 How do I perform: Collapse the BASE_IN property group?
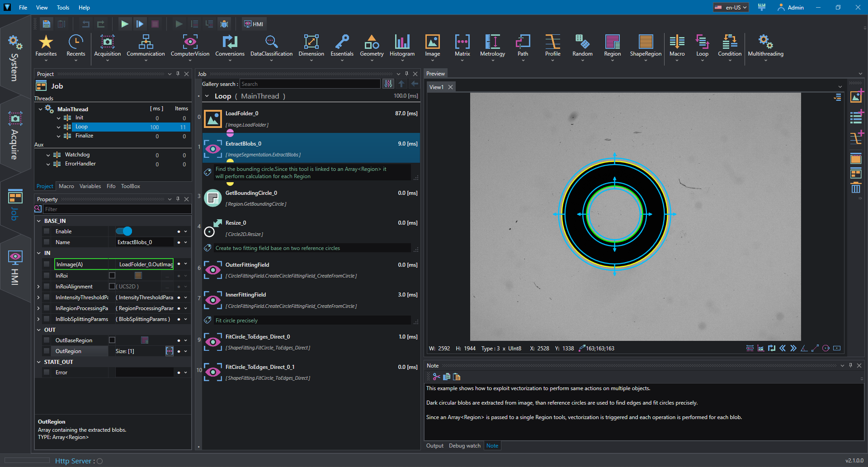[39, 221]
